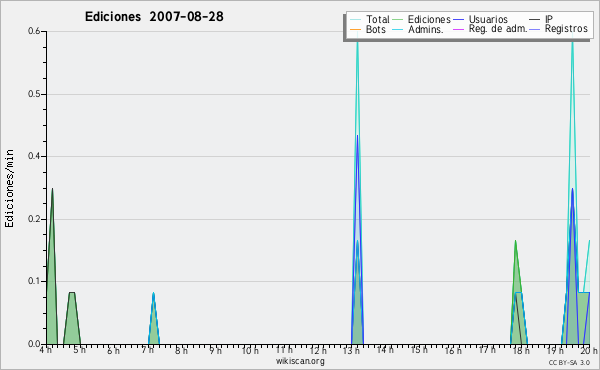The height and width of the screenshot is (370, 600).
Task: Click the '4 h' x-axis label
Action: pyautogui.click(x=45, y=350)
